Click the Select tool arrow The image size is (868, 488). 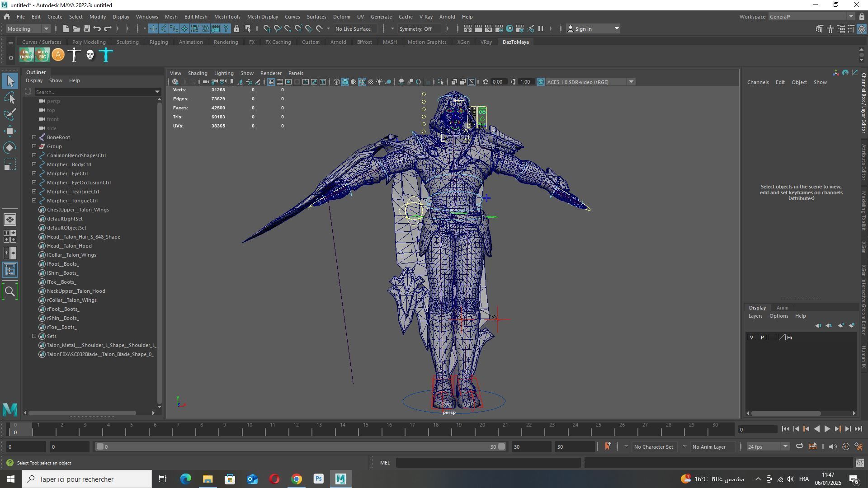tap(10, 81)
